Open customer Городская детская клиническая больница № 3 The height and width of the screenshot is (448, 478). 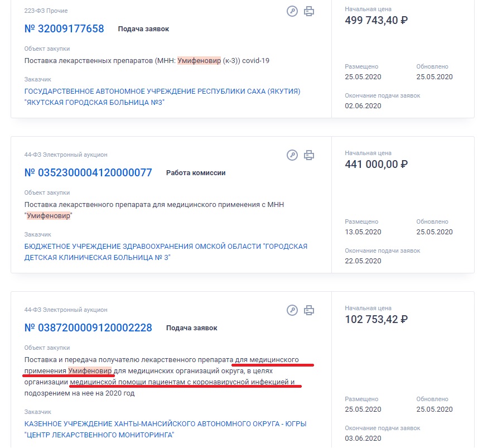166,252
